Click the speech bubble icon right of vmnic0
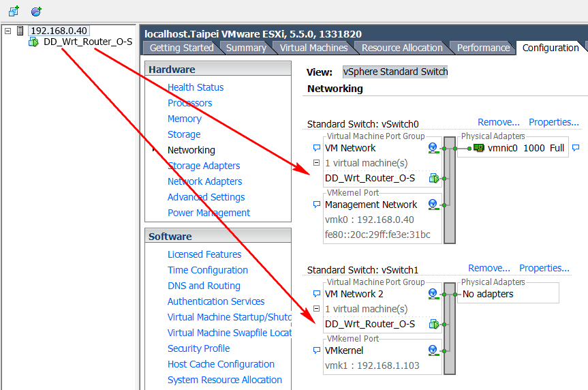588x390 pixels. coord(576,148)
